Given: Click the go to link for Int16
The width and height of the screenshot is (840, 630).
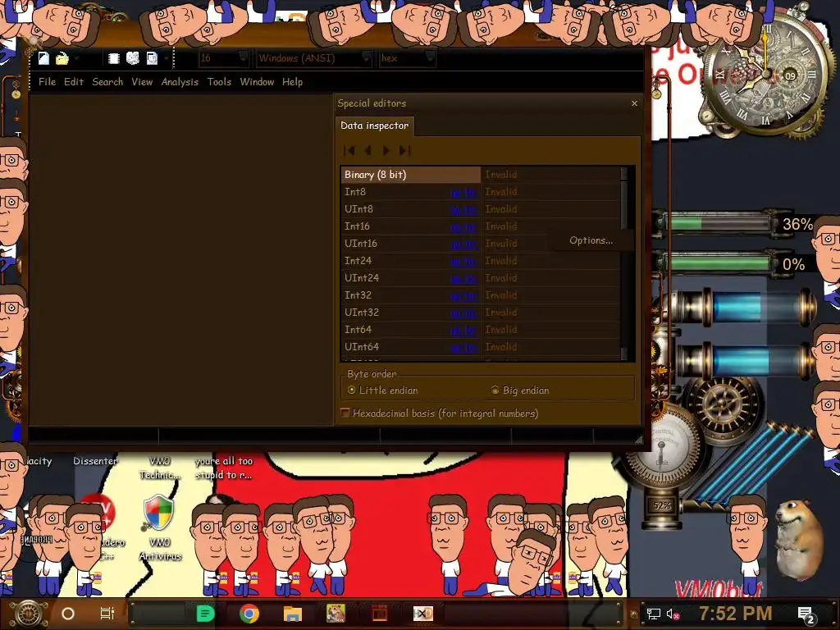Looking at the screenshot, I should [463, 226].
